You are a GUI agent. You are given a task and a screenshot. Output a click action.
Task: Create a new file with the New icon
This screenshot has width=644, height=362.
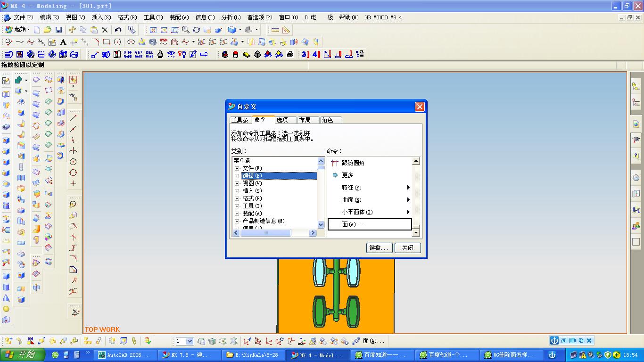[37, 30]
